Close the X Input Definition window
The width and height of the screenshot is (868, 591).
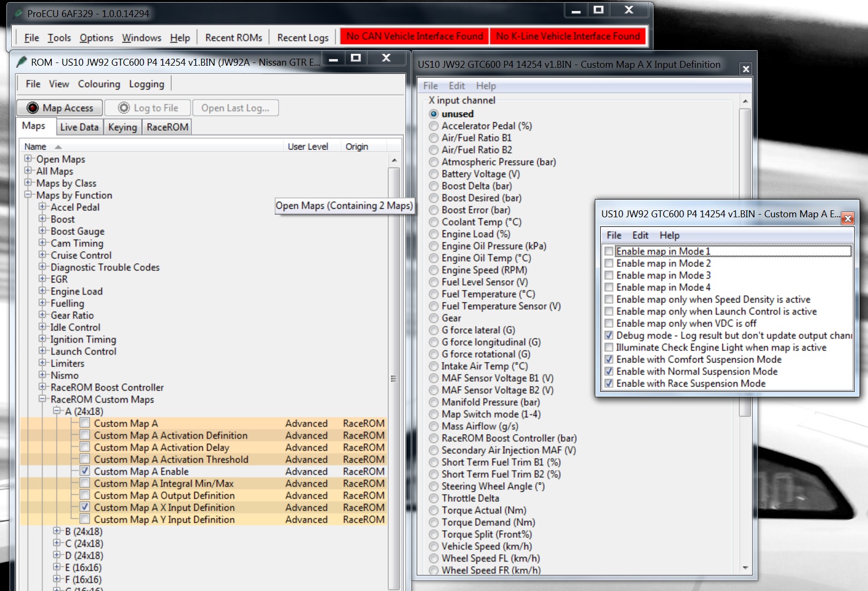pyautogui.click(x=746, y=69)
